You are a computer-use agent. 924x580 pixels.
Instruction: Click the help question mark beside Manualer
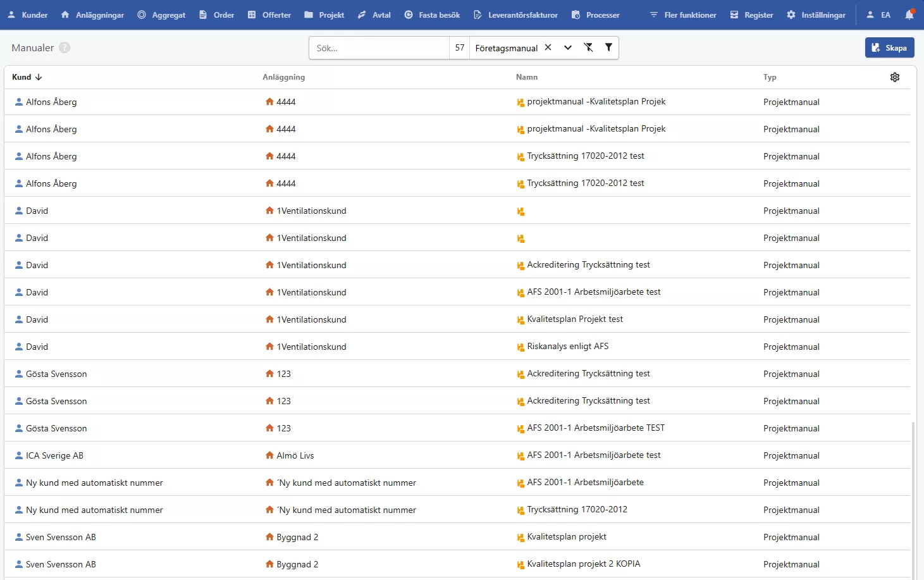[x=65, y=47]
